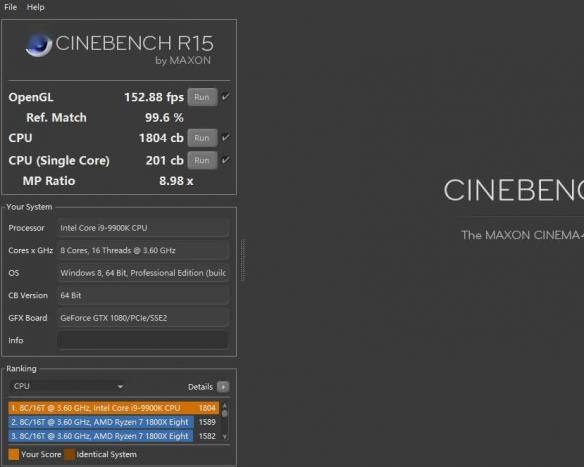Image resolution: width=584 pixels, height=467 pixels.
Task: Click the OS field Windows 8
Action: click(143, 273)
